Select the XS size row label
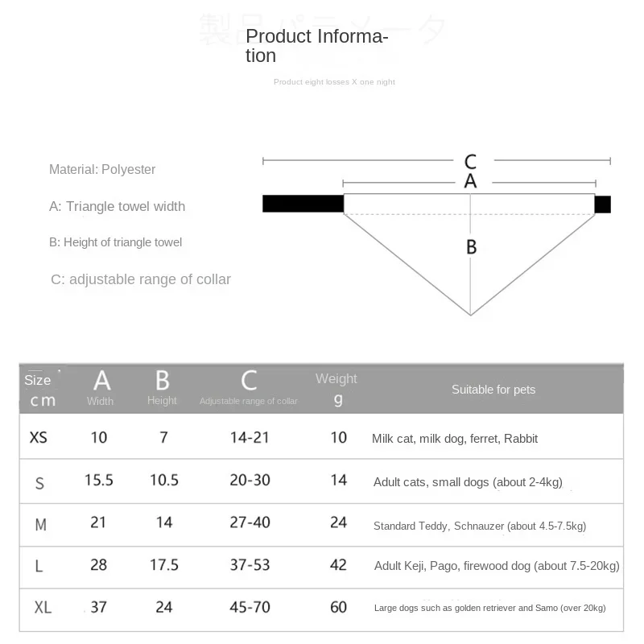Viewport: 644px width, 644px height. tap(39, 437)
